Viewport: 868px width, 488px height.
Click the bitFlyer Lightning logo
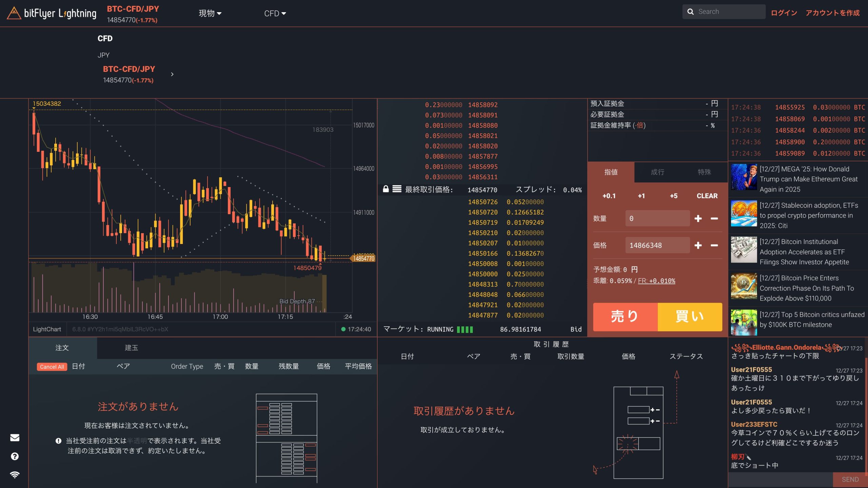pyautogui.click(x=52, y=13)
